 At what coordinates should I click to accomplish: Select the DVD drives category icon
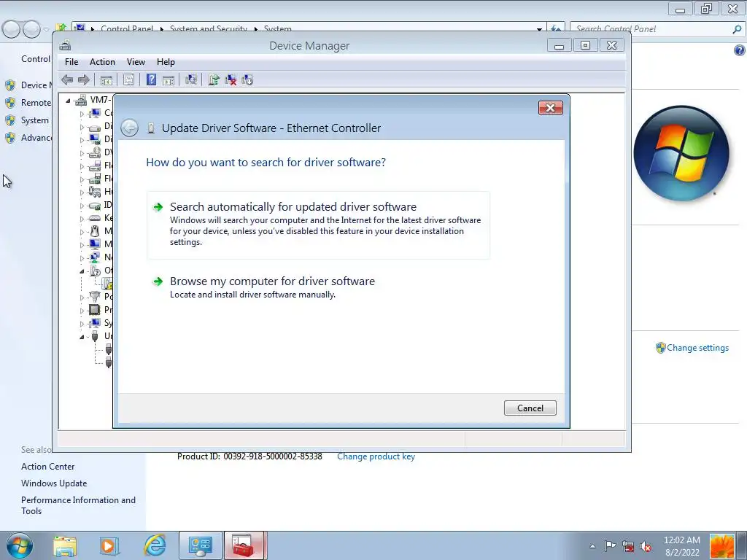click(95, 152)
